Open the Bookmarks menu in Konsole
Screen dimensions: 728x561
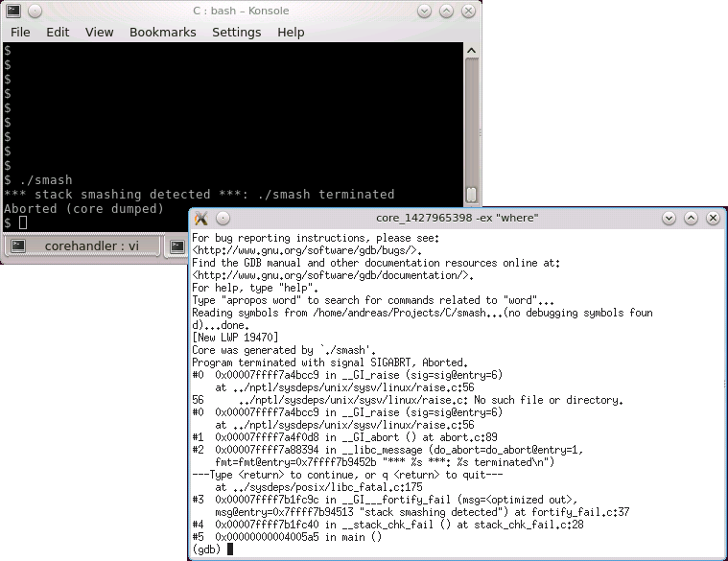[x=162, y=32]
